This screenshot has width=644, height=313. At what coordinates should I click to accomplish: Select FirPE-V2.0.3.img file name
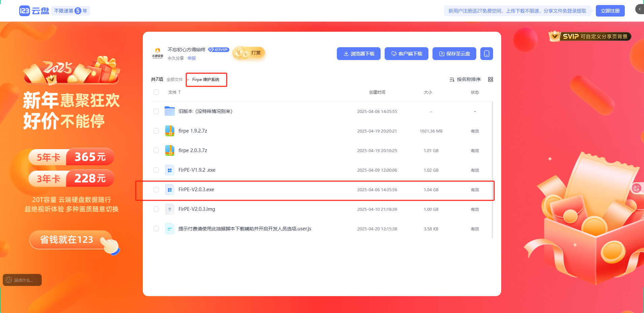pos(197,209)
